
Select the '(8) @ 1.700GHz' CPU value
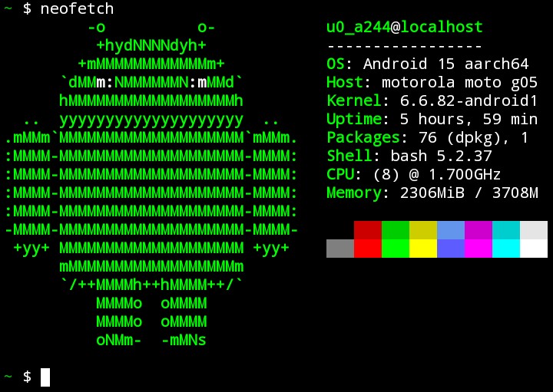tap(436, 174)
